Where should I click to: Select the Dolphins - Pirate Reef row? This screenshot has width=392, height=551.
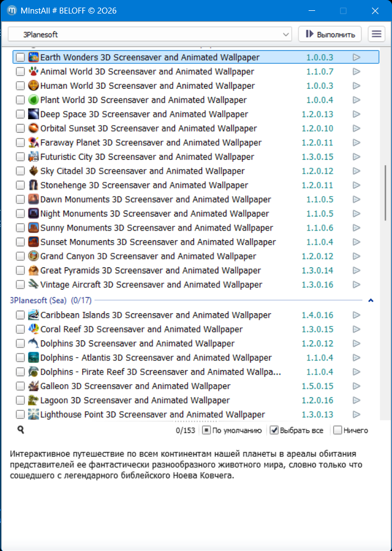[196, 372]
